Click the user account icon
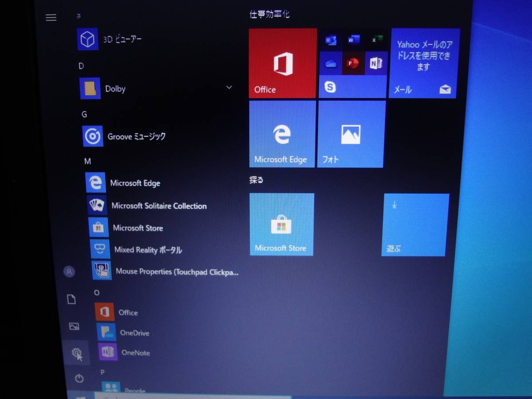 [69, 272]
